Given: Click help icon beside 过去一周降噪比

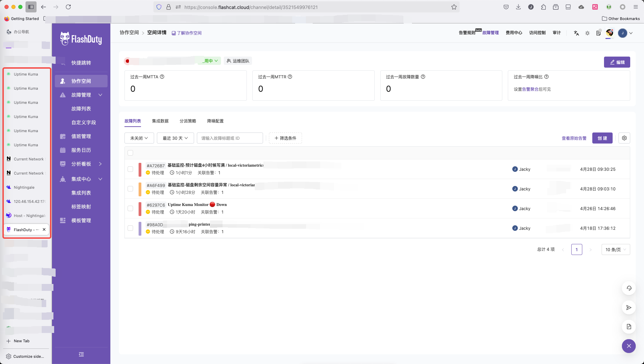Looking at the screenshot, I should [x=546, y=77].
